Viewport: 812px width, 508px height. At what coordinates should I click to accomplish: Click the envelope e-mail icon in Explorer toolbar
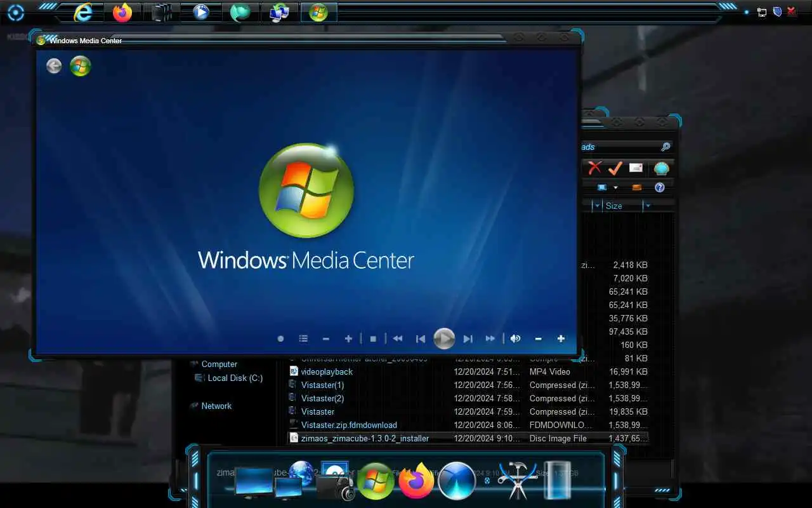point(636,168)
